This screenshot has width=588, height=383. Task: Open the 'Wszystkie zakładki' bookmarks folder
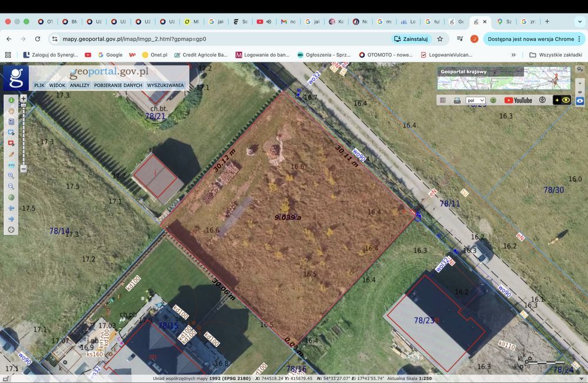[556, 55]
